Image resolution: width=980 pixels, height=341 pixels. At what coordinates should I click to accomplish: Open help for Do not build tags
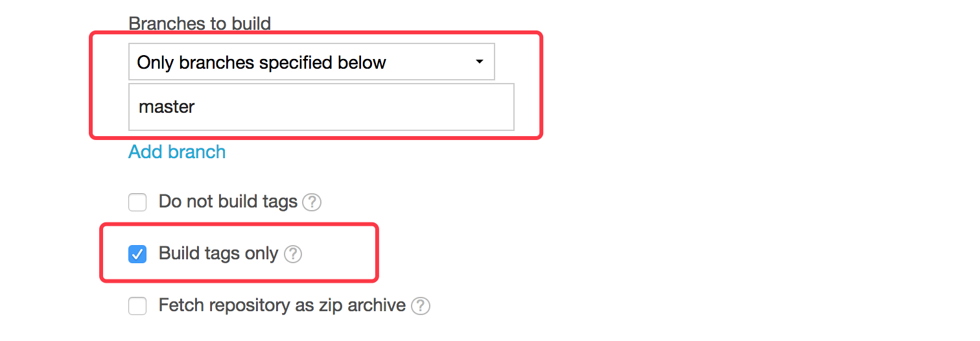coord(312,202)
